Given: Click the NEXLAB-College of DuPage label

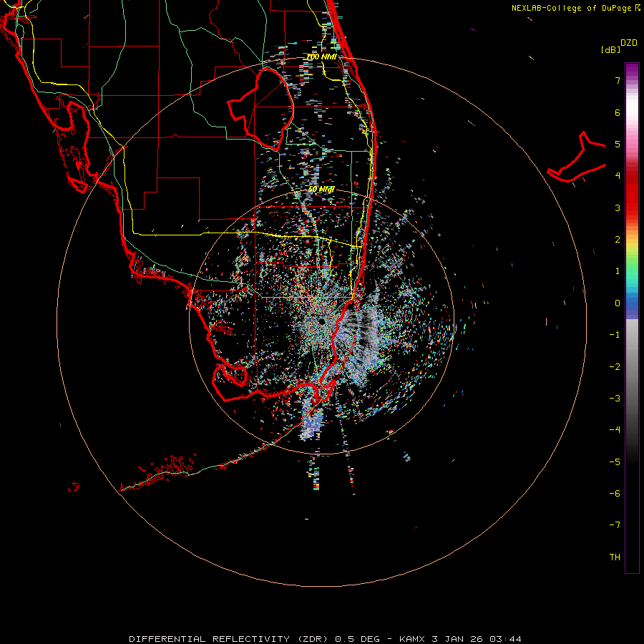Looking at the screenshot, I should [x=572, y=8].
